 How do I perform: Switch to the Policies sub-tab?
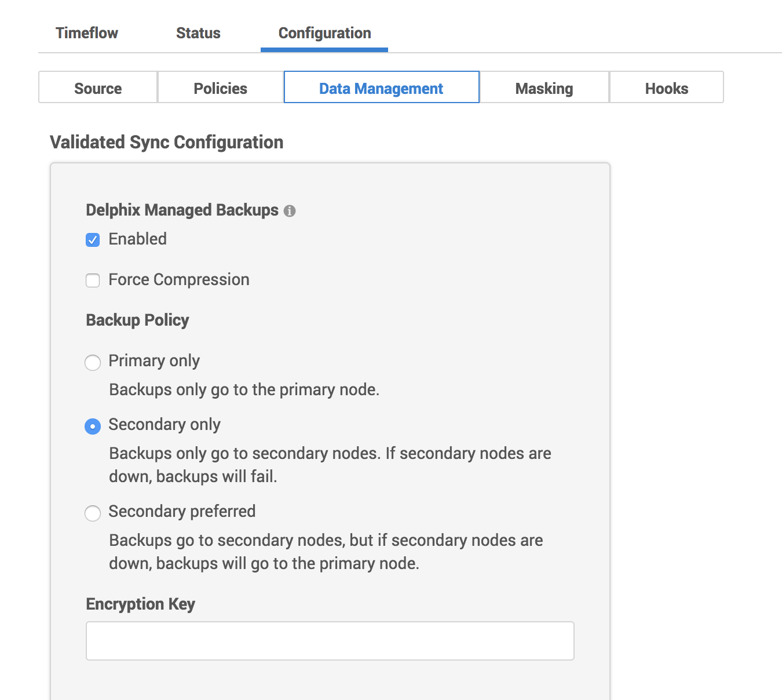coord(220,88)
